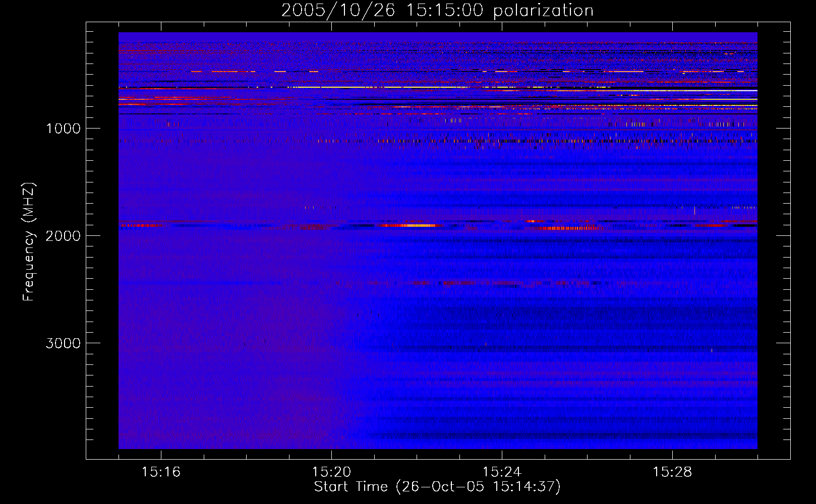Click the "15:16" time tick label
Viewport: 816px width, 504px height.
pyautogui.click(x=161, y=472)
